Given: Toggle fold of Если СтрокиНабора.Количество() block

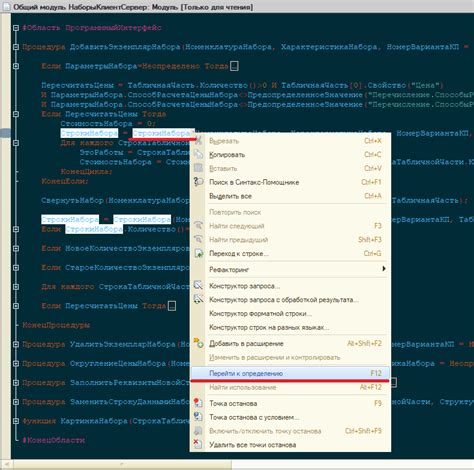Looking at the screenshot, I should point(16,229).
